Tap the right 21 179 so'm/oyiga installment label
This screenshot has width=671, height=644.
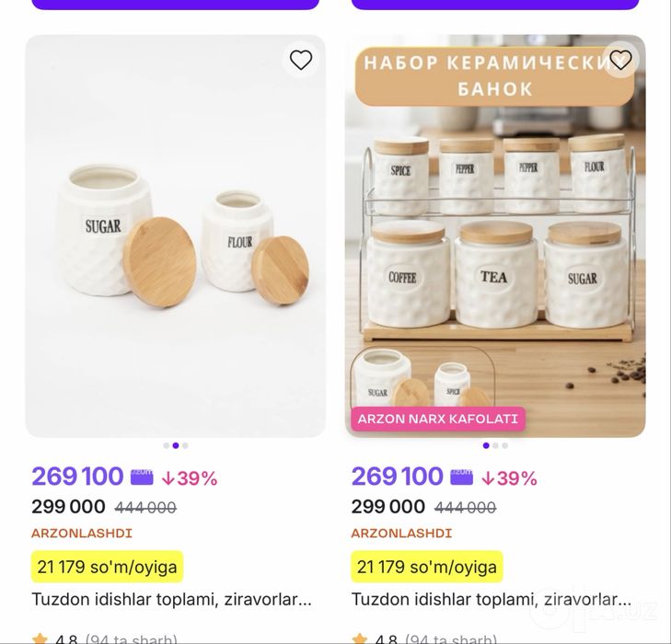427,567
